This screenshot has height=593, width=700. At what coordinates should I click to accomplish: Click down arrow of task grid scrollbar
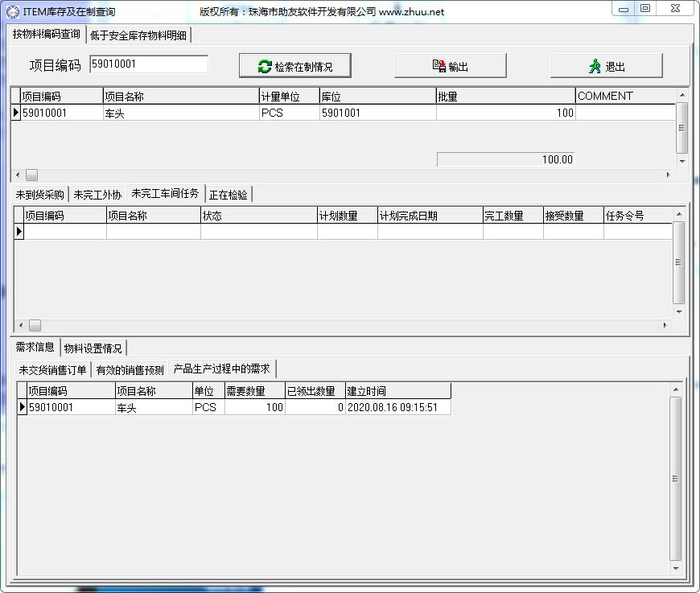pyautogui.click(x=678, y=311)
